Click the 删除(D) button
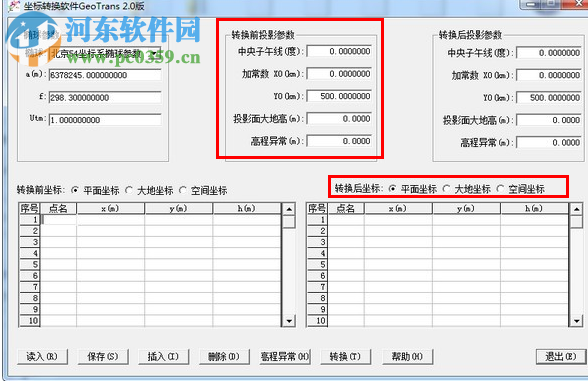This screenshot has height=381, width=588. coord(224,357)
